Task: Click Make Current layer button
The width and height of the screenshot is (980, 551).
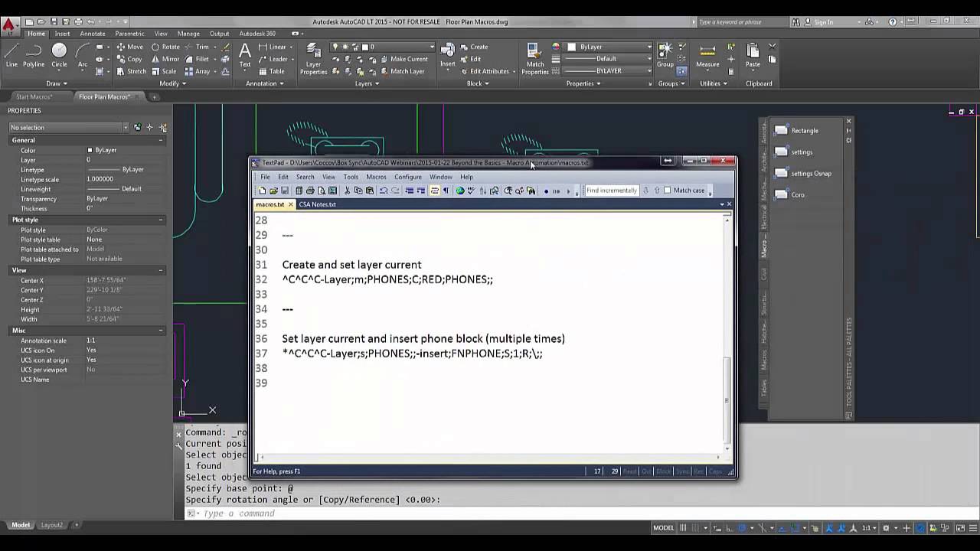Action: [x=403, y=59]
